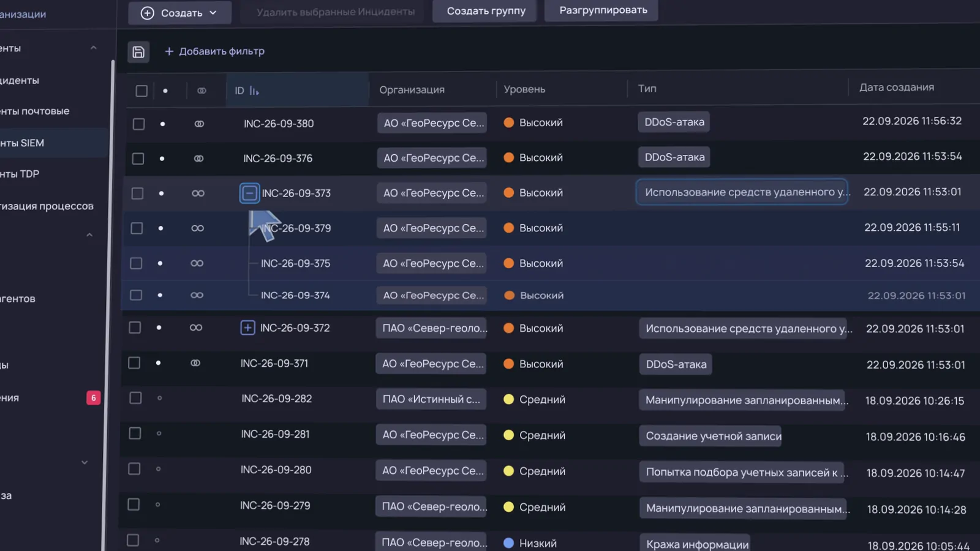Open the Создать dropdown arrow
Screen dimensions: 980x551
213,13
